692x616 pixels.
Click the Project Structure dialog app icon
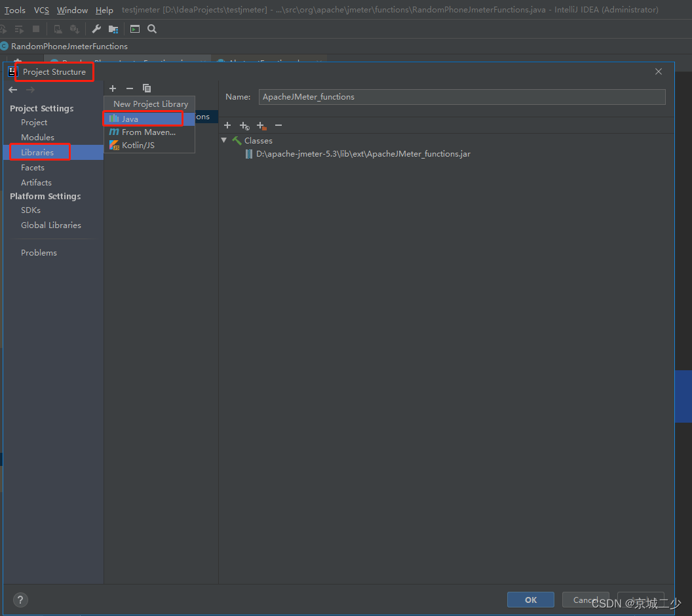click(12, 72)
